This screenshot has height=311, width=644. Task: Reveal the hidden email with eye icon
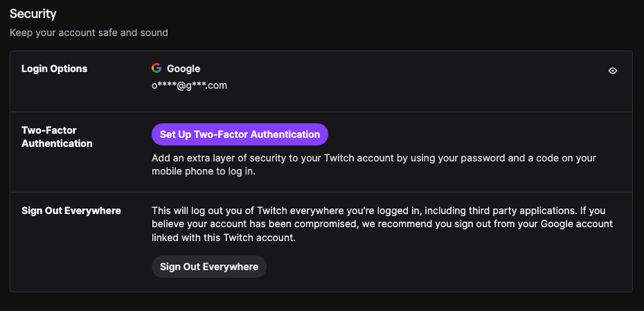click(x=613, y=71)
